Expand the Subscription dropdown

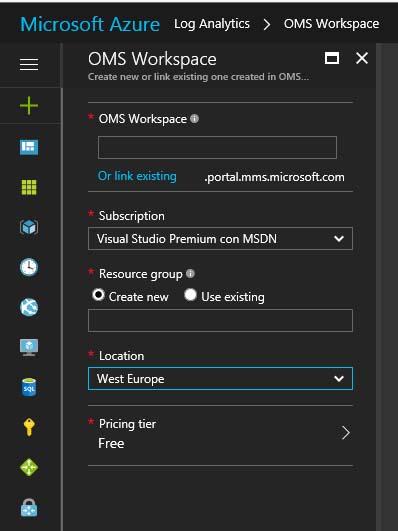point(220,239)
